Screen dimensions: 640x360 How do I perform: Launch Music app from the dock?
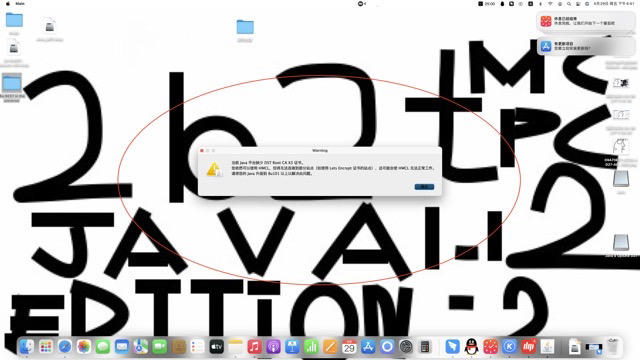pyautogui.click(x=254, y=347)
